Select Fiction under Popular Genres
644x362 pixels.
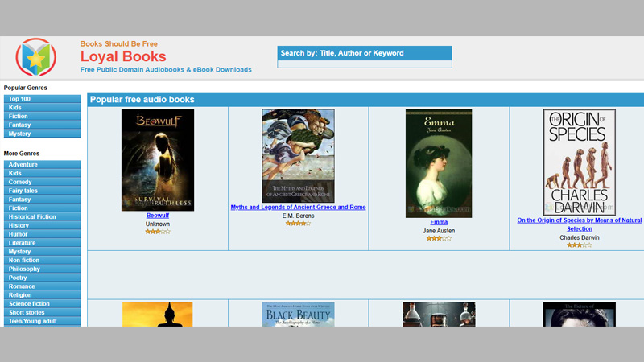[x=43, y=116]
